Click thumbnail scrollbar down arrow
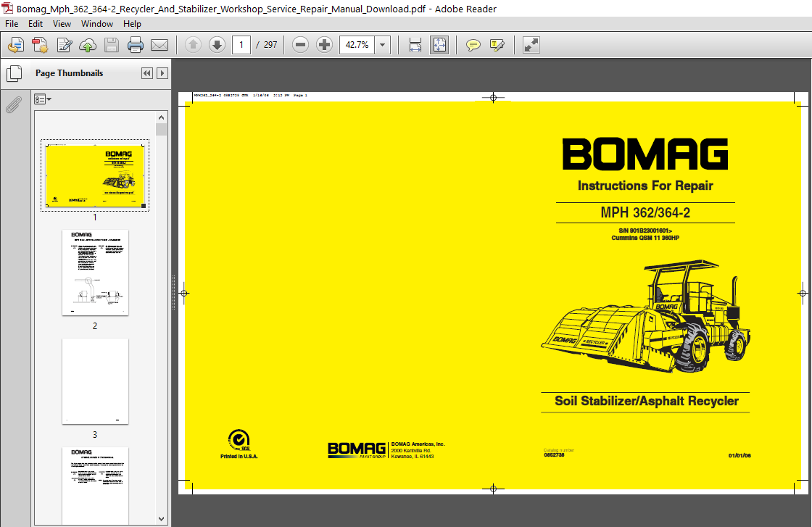The width and height of the screenshot is (812, 527). (x=161, y=519)
